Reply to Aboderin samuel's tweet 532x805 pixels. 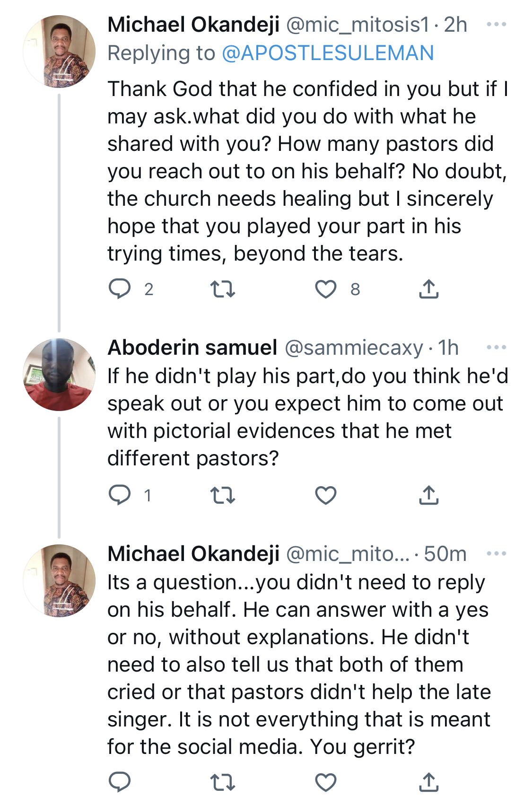tap(120, 495)
